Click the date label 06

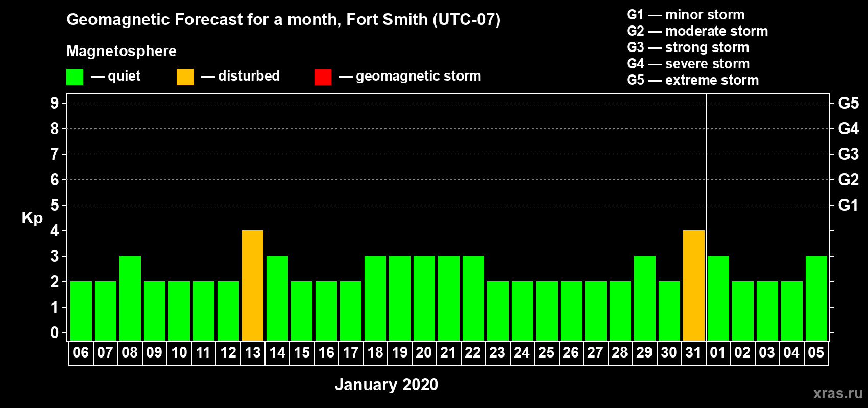81,352
